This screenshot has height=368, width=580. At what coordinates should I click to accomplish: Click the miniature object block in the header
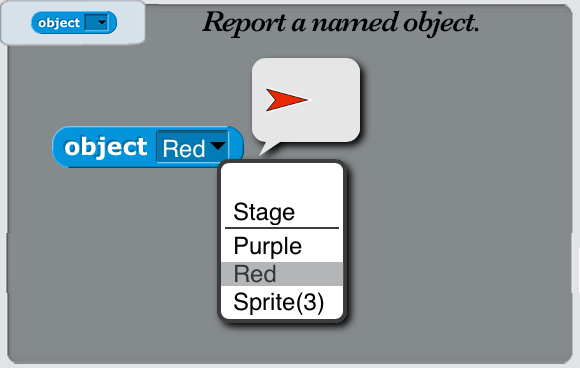[74, 23]
